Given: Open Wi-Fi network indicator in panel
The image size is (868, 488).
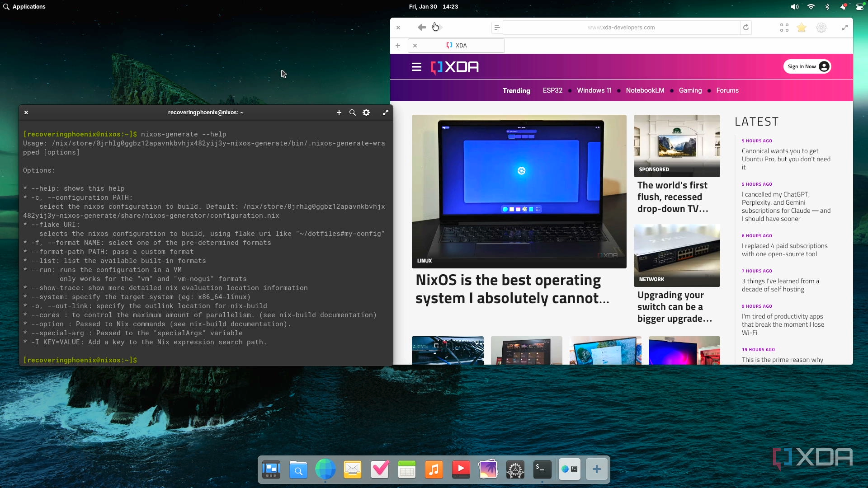Looking at the screenshot, I should [x=811, y=7].
